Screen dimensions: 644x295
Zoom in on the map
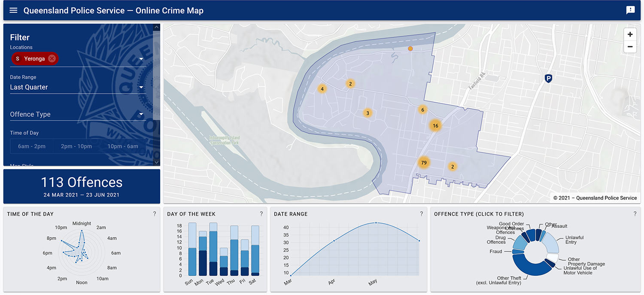tap(630, 34)
